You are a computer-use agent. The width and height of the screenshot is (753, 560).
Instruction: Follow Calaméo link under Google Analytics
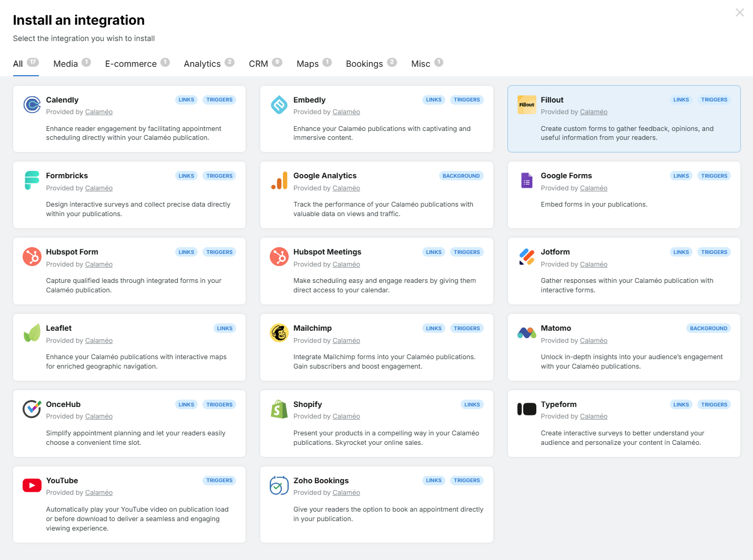click(346, 188)
